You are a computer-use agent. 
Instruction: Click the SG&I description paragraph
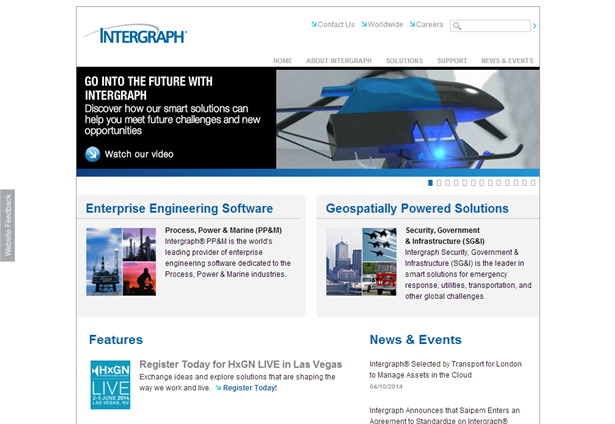pyautogui.click(x=468, y=274)
